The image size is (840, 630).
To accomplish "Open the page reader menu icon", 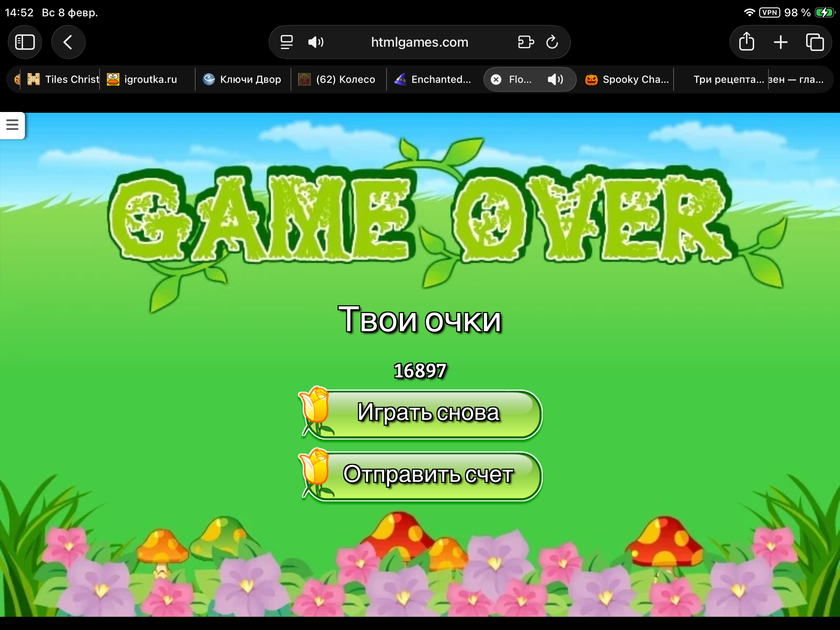I will tap(287, 42).
